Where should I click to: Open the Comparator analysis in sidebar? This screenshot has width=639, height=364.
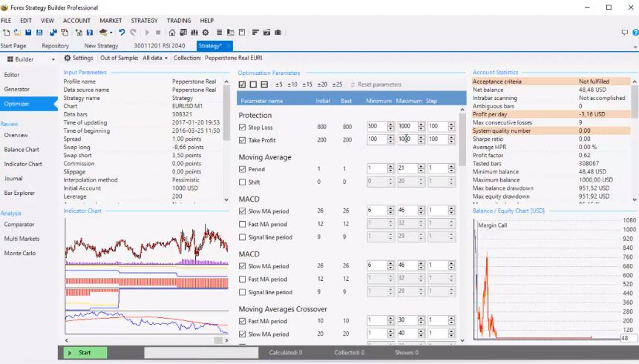pyautogui.click(x=19, y=224)
